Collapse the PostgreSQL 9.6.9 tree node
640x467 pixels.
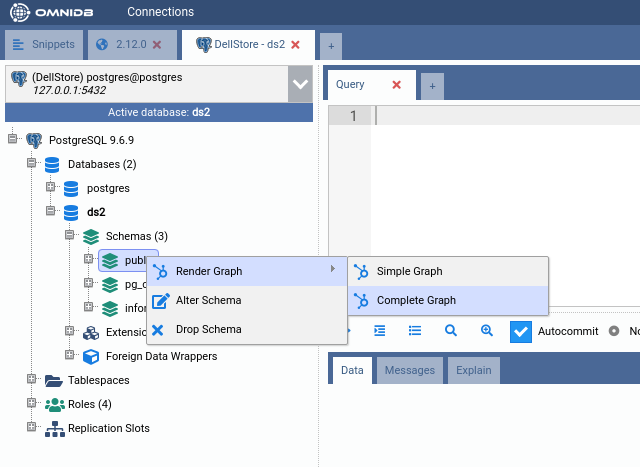13,139
